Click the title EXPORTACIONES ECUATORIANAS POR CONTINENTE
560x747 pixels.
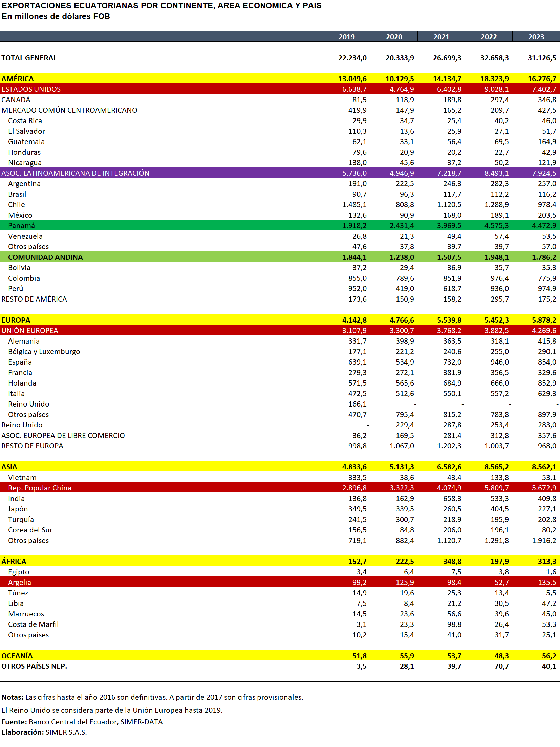tap(161, 6)
